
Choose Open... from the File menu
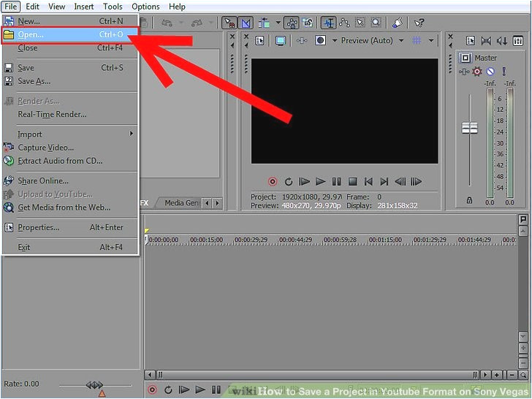click(x=31, y=34)
